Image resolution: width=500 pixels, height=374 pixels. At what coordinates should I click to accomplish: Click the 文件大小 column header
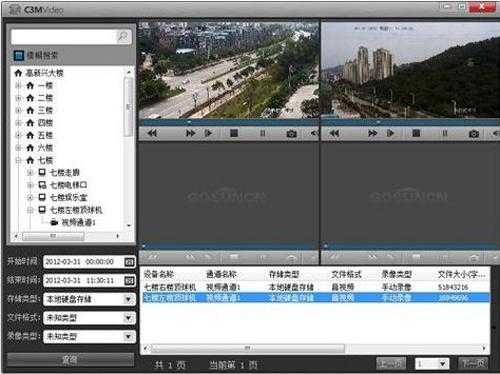tap(461, 275)
